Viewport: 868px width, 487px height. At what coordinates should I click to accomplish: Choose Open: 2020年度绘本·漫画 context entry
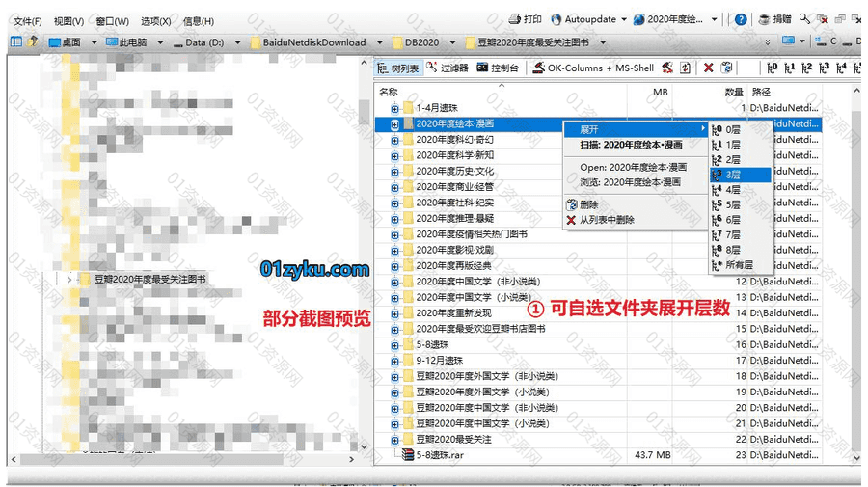click(636, 167)
